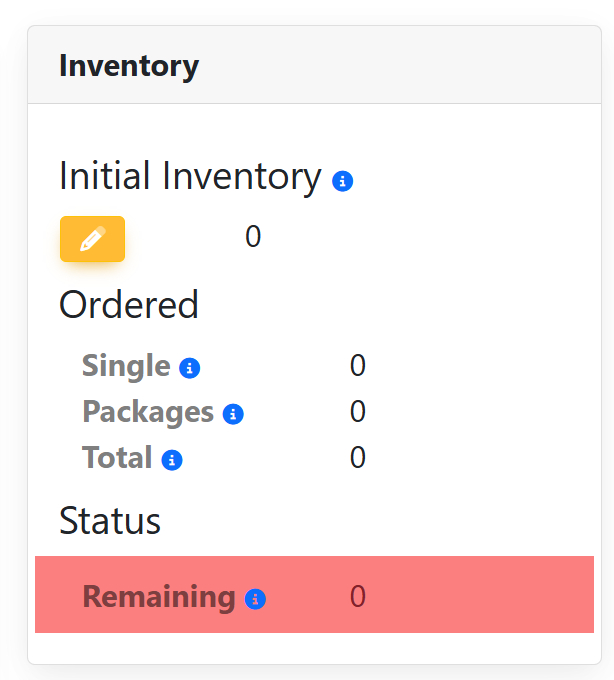Click the Packages ordered count value
Screen dimensions: 614x680
pos(357,412)
